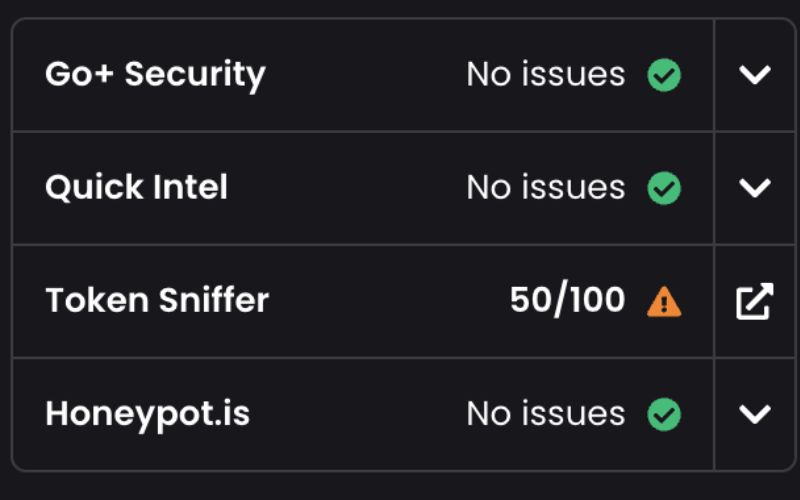This screenshot has height=500, width=800.
Task: Click 'No issues' text for Quick Intel
Action: point(545,187)
